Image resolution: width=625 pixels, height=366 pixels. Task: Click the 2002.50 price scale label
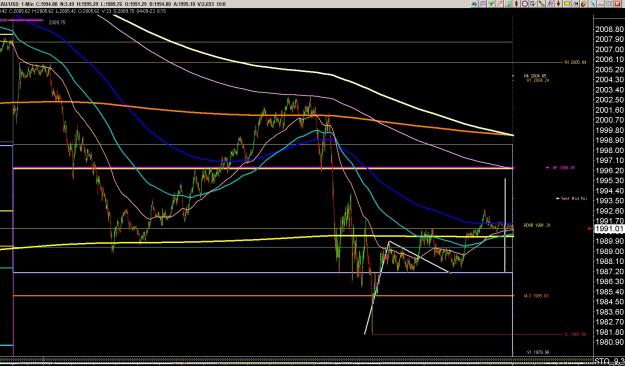609,100
